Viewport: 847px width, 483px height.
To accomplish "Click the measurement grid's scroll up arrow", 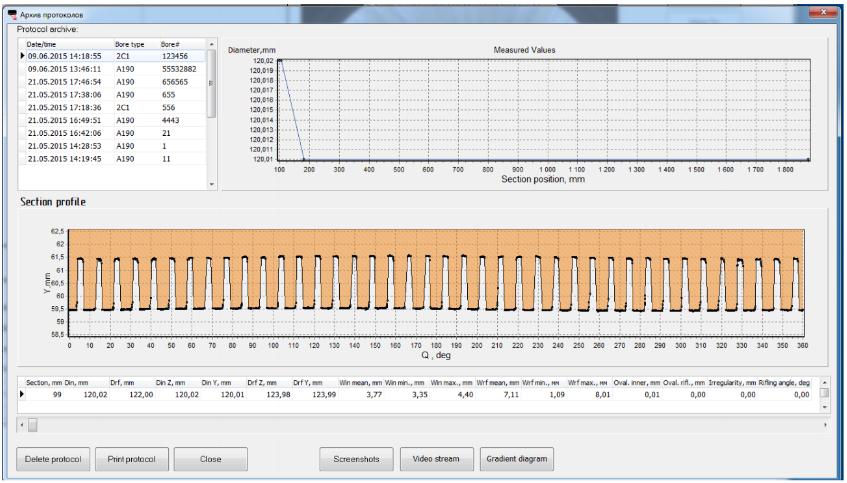I will [x=825, y=384].
